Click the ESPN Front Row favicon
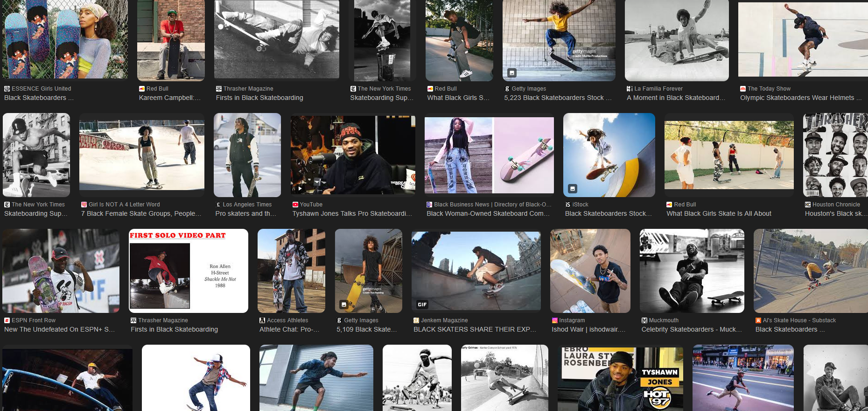The width and height of the screenshot is (868, 411). [7, 320]
